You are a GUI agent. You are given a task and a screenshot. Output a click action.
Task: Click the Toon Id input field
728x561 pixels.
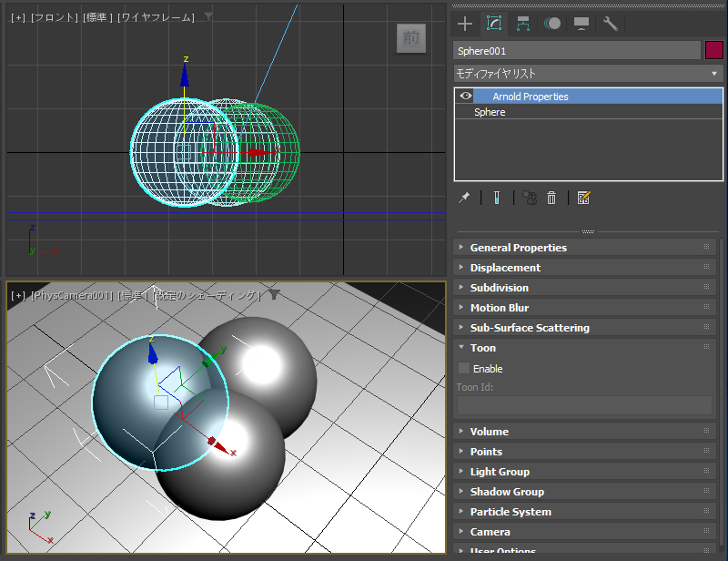coord(584,405)
